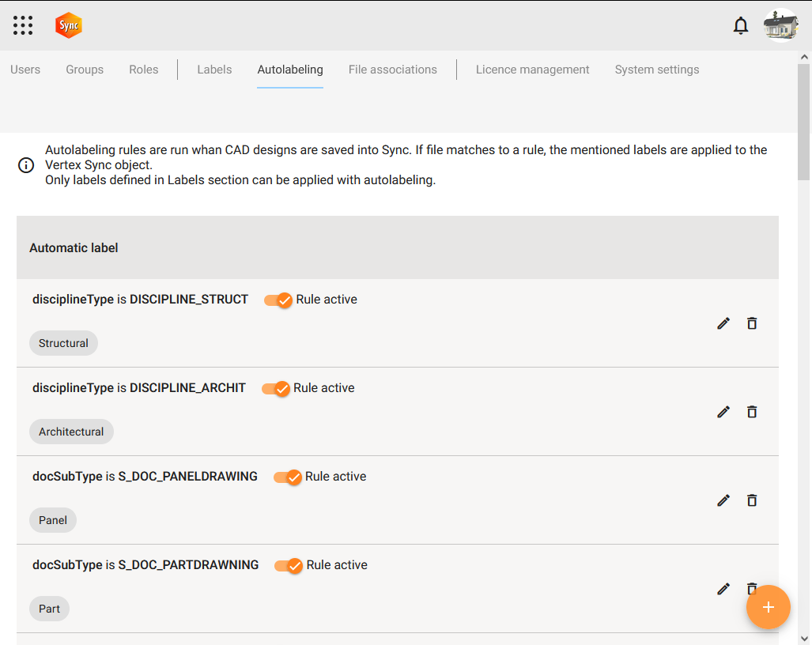Toggle off the DISCIPLINE_ARCHIT rule
The height and width of the screenshot is (645, 812).
click(276, 389)
